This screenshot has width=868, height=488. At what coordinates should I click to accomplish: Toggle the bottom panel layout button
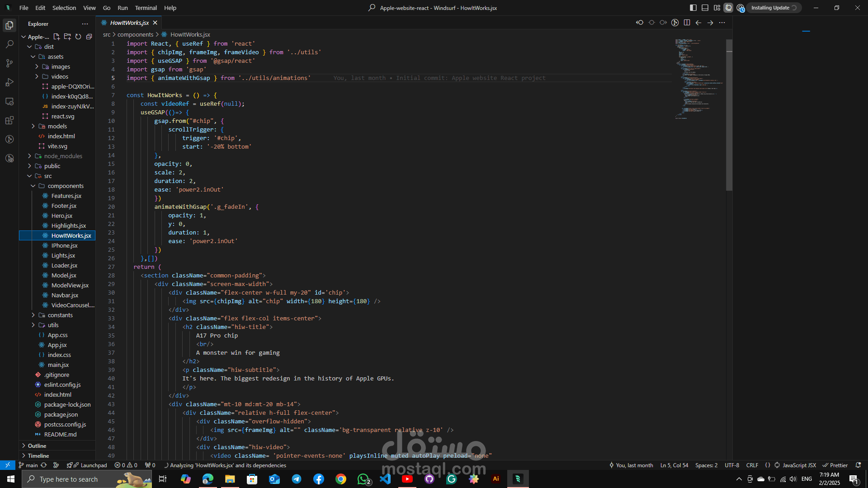(x=705, y=8)
